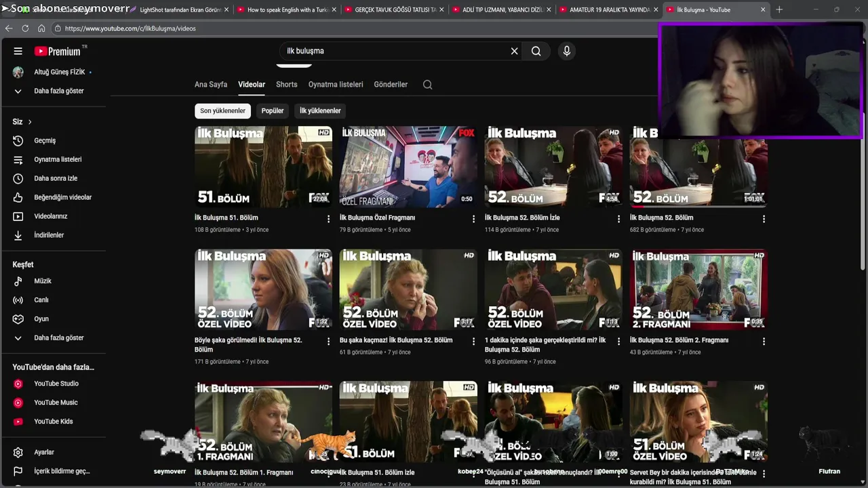Open Böyle şaka görülmedi video title
The image size is (868, 488).
(248, 344)
